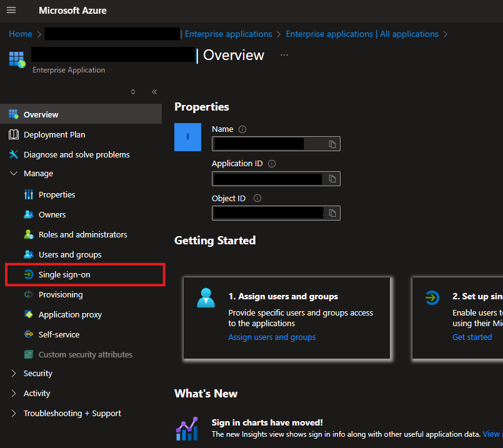Click Assign users and groups link
503x448 pixels.
pos(272,337)
